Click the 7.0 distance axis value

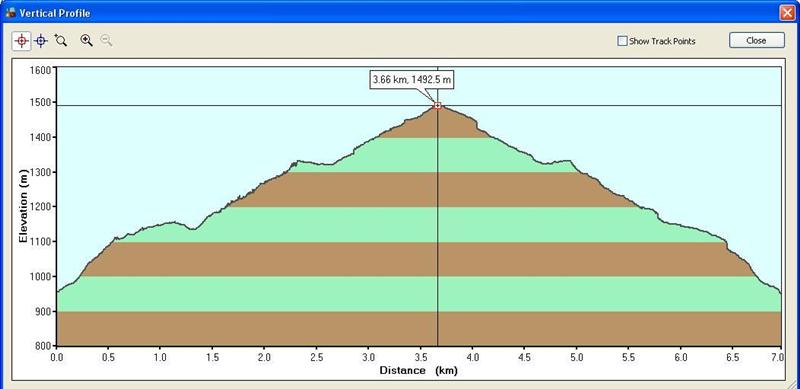pyautogui.click(x=777, y=357)
